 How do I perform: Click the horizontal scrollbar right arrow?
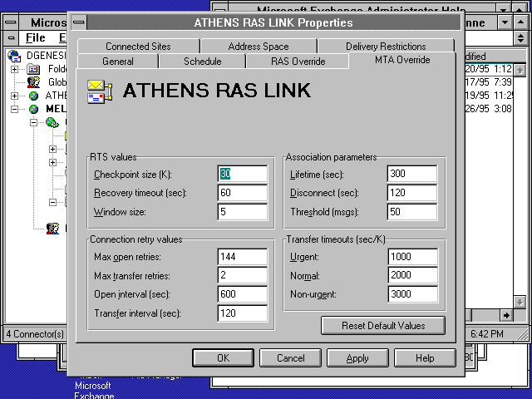pyautogui.click(x=506, y=315)
